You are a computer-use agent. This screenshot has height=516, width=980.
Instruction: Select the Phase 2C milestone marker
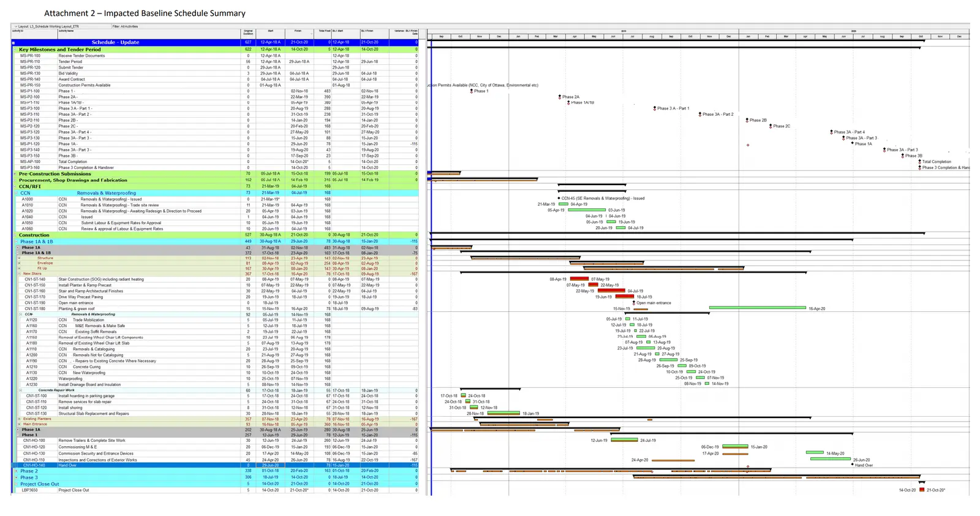pos(770,126)
